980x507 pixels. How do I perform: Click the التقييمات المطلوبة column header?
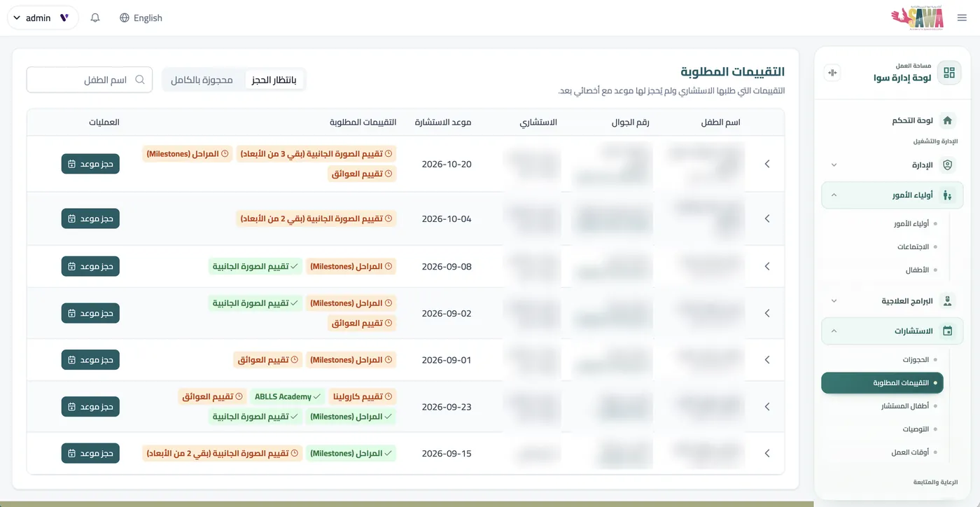pyautogui.click(x=363, y=122)
